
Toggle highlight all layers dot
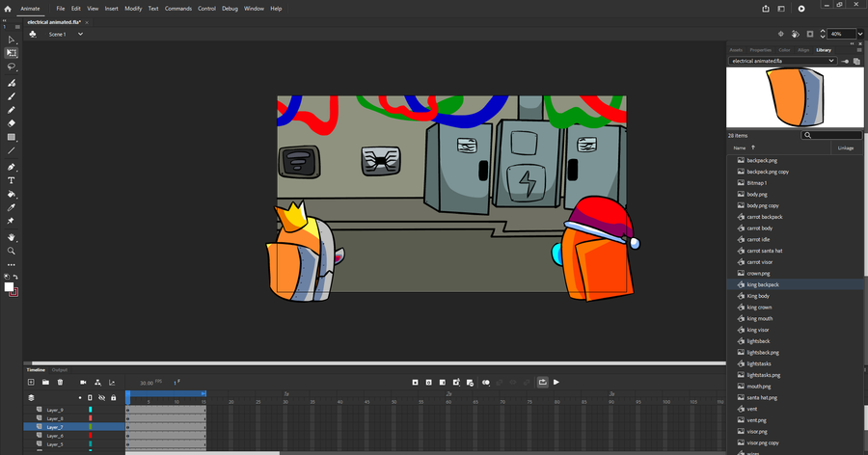coord(80,397)
